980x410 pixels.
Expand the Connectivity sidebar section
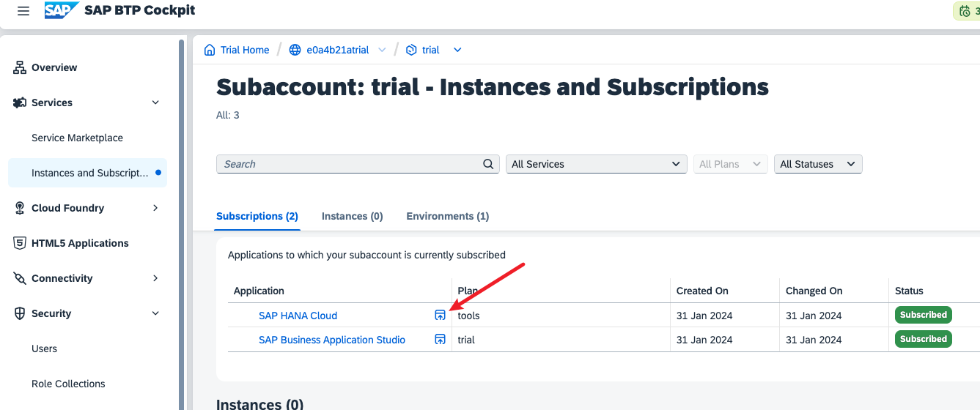(155, 278)
